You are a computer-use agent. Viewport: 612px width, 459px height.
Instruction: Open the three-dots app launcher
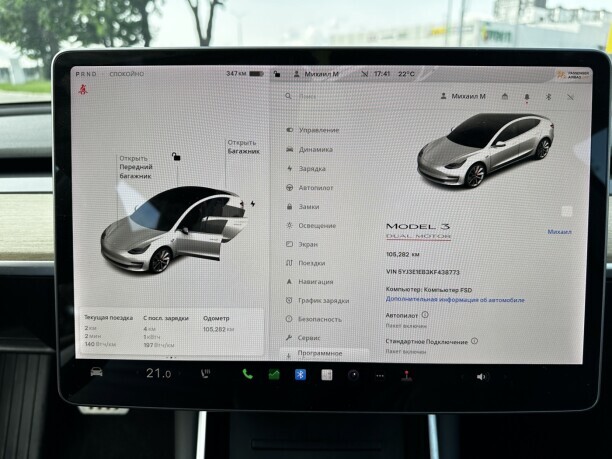pos(380,376)
